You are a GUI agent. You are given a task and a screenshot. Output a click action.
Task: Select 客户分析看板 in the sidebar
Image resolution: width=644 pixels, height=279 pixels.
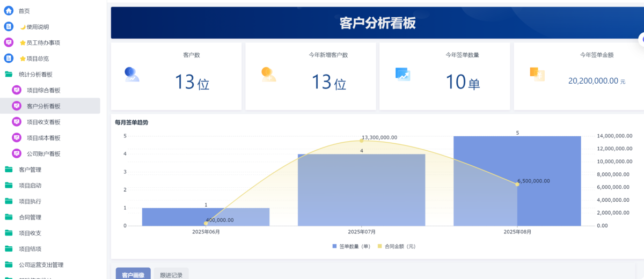pos(50,106)
